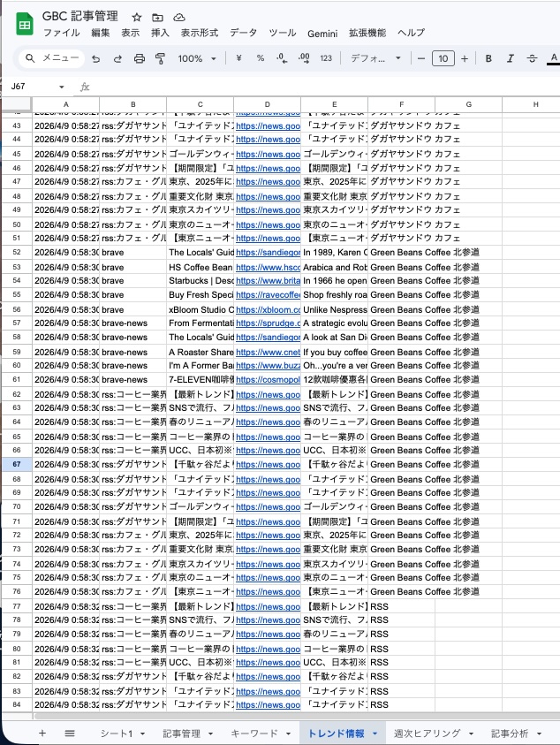
Task: Open the データ menu
Action: (244, 33)
